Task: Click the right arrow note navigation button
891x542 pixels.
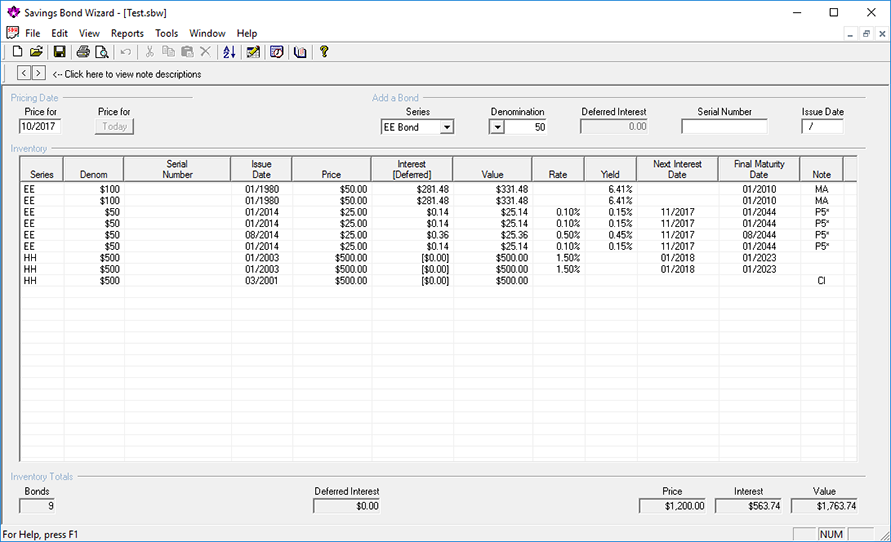Action: (x=38, y=73)
